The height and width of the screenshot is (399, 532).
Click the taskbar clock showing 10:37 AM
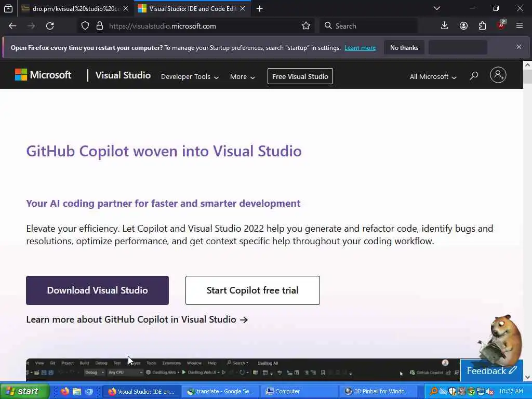tap(511, 391)
